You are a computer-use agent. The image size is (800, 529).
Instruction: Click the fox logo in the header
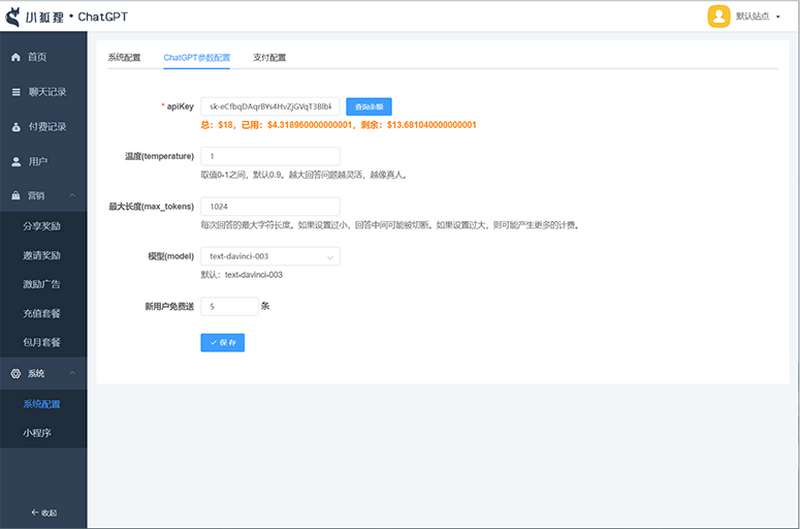tap(15, 18)
